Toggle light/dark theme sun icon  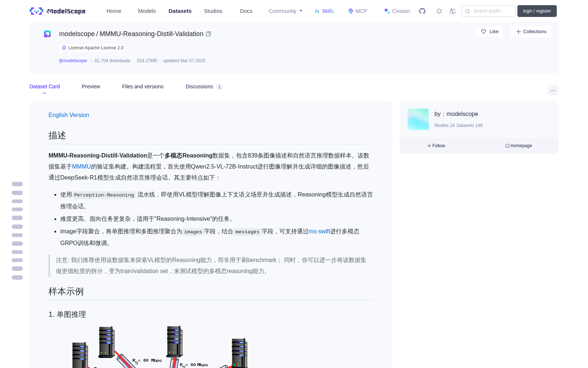439,11
